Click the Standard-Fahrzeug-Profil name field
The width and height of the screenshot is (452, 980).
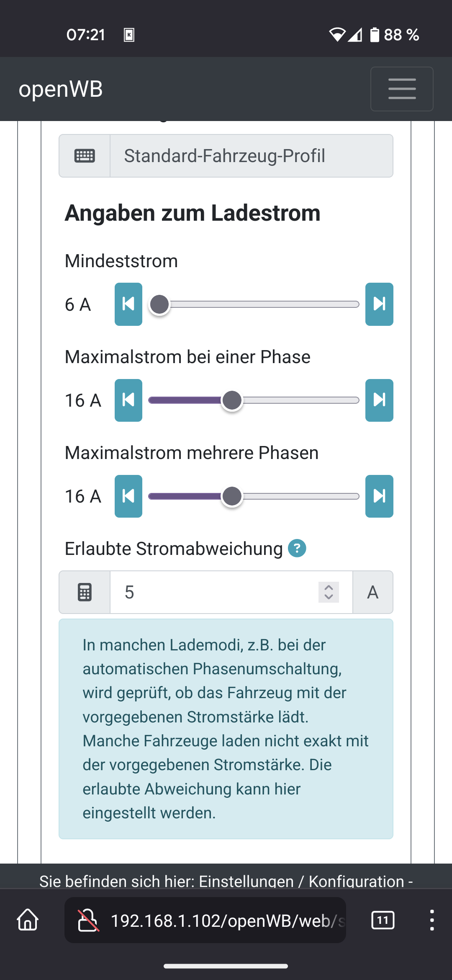point(251,156)
